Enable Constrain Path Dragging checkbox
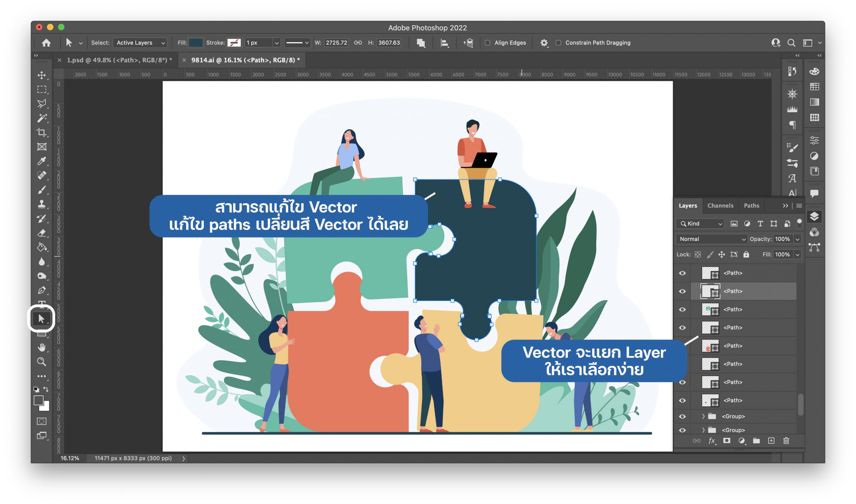The image size is (856, 504). pos(558,43)
